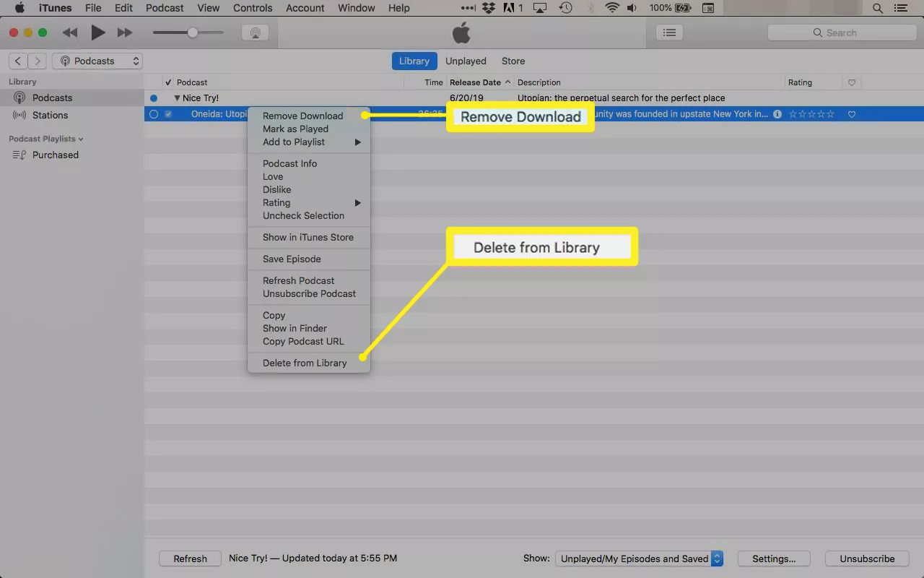
Task: Open the Podcasts media type dropdown
Action: click(97, 61)
